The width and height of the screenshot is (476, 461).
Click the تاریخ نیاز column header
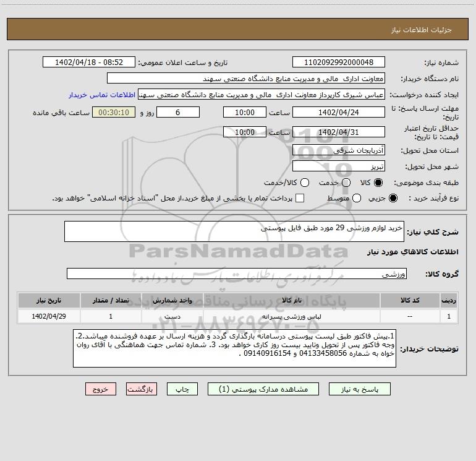(49, 300)
